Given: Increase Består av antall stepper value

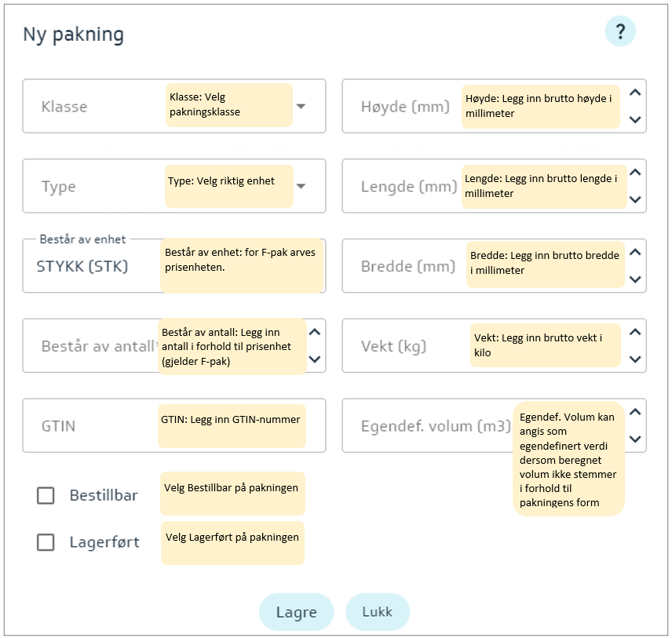Looking at the screenshot, I should tap(315, 332).
